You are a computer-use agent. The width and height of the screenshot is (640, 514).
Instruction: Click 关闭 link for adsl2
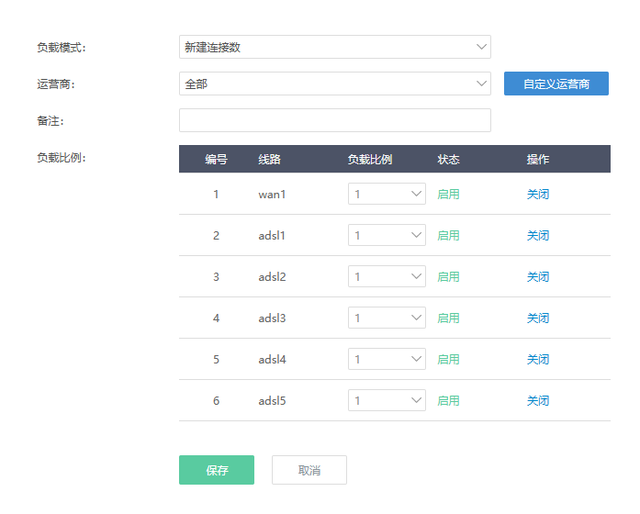tap(538, 276)
